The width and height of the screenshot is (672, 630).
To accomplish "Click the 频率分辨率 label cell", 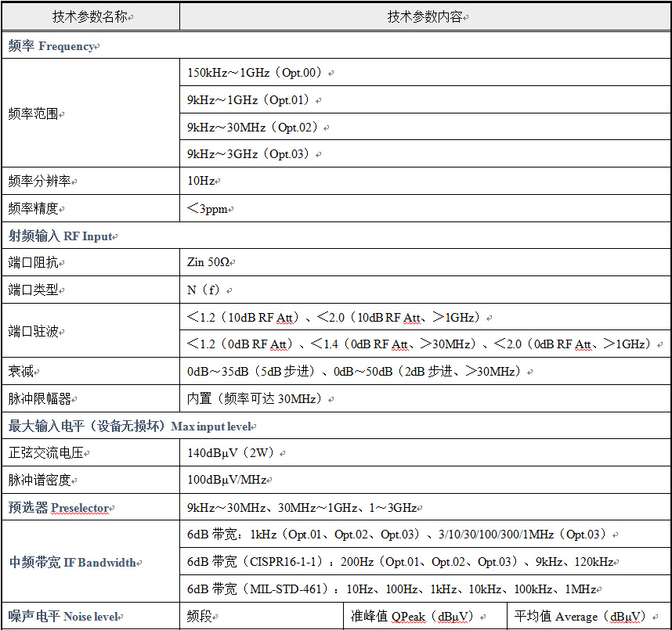I will pos(90,181).
